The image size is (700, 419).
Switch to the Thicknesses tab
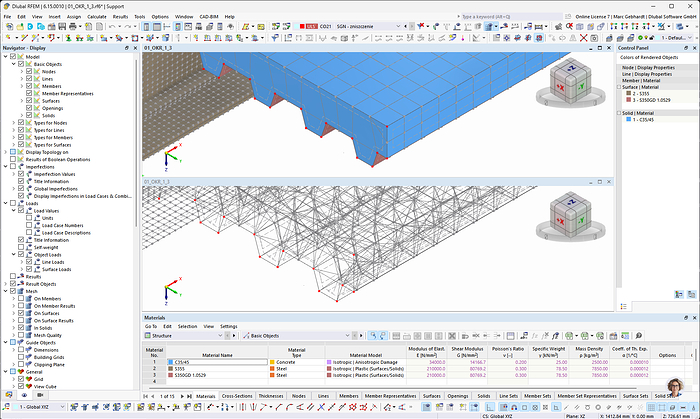[271, 396]
